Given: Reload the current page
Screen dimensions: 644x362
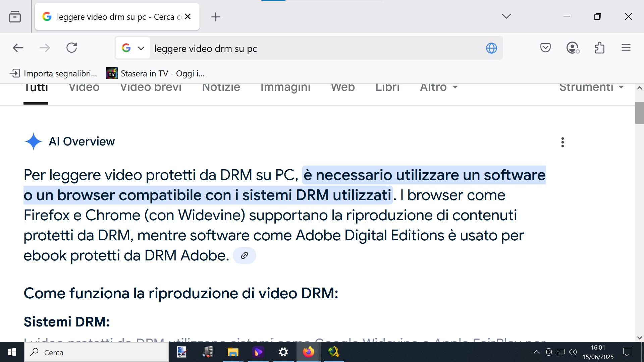Looking at the screenshot, I should (72, 48).
